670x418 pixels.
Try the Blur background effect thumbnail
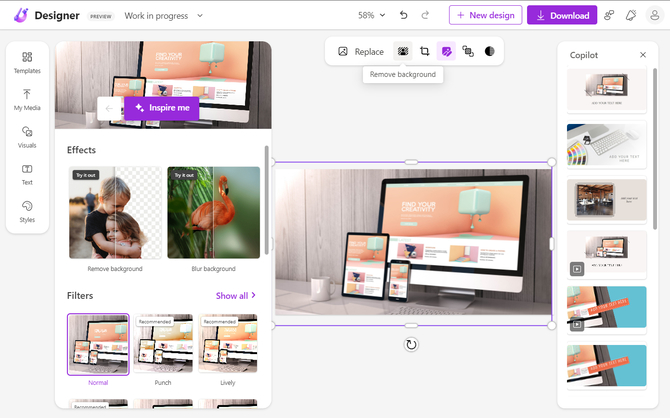214,212
